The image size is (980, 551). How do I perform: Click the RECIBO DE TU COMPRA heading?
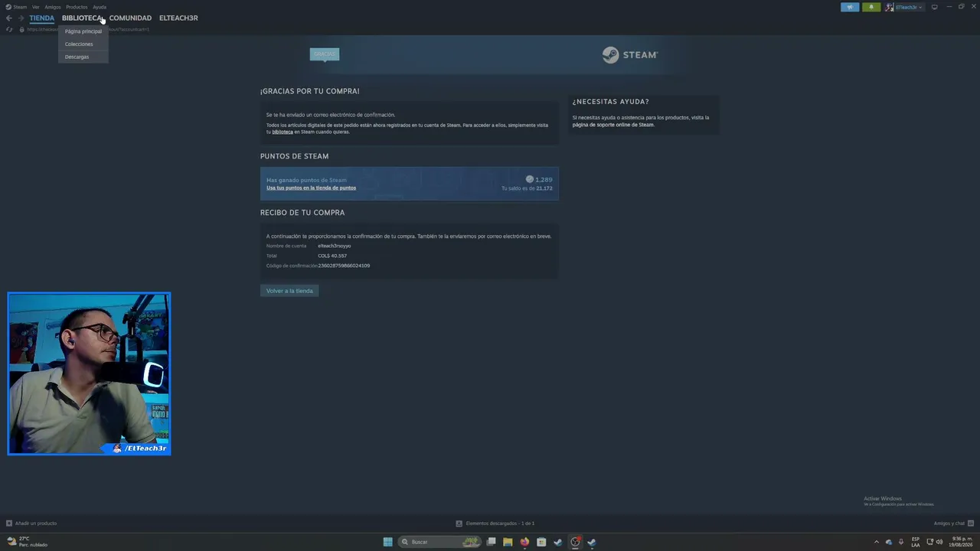(302, 213)
